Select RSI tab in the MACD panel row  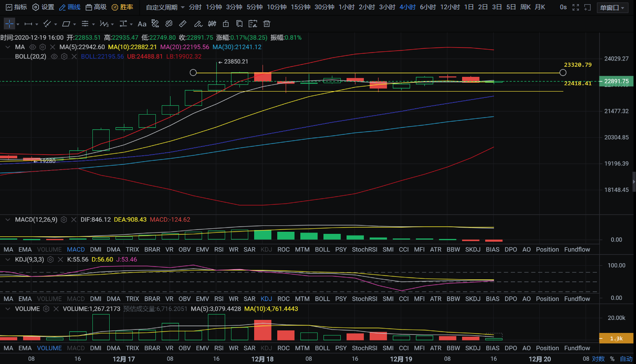pos(218,249)
